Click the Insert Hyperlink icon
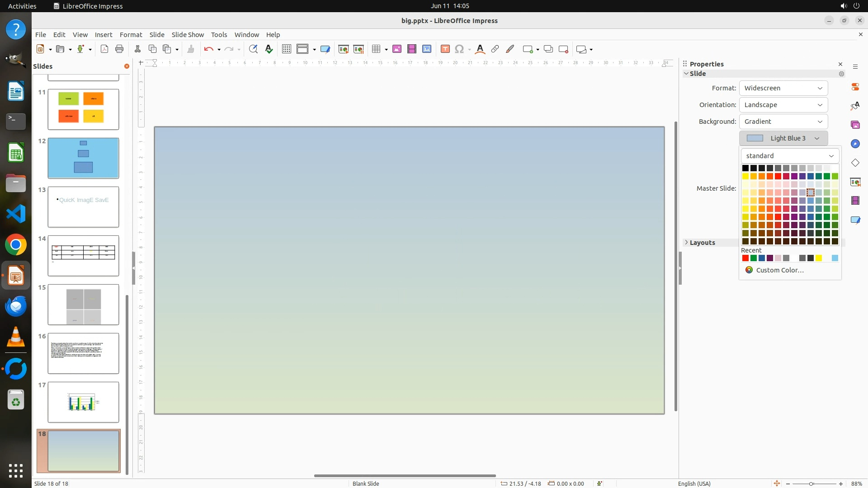The image size is (868, 488). (x=495, y=49)
